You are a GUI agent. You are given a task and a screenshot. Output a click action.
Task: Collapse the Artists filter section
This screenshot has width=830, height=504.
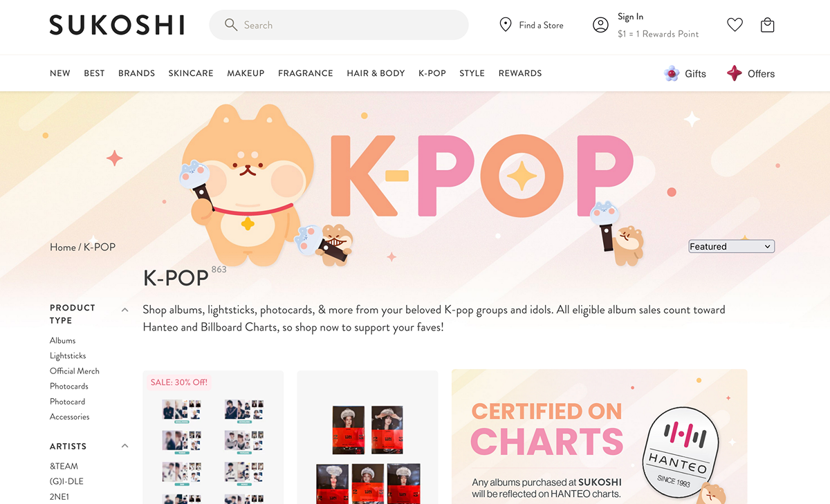(x=125, y=446)
